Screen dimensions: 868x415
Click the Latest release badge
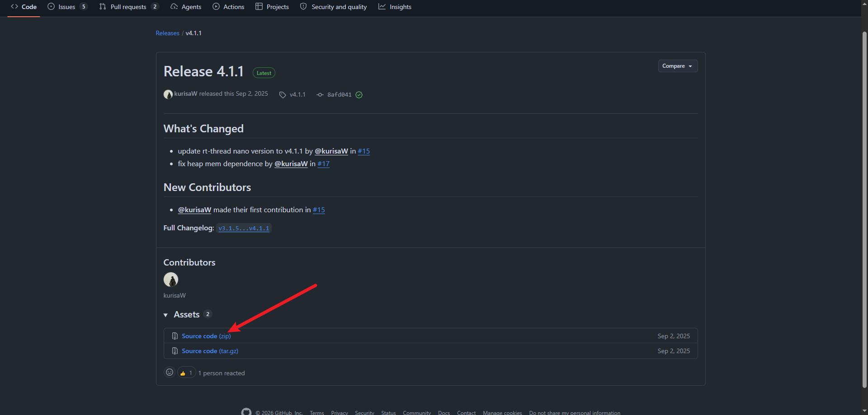point(264,73)
